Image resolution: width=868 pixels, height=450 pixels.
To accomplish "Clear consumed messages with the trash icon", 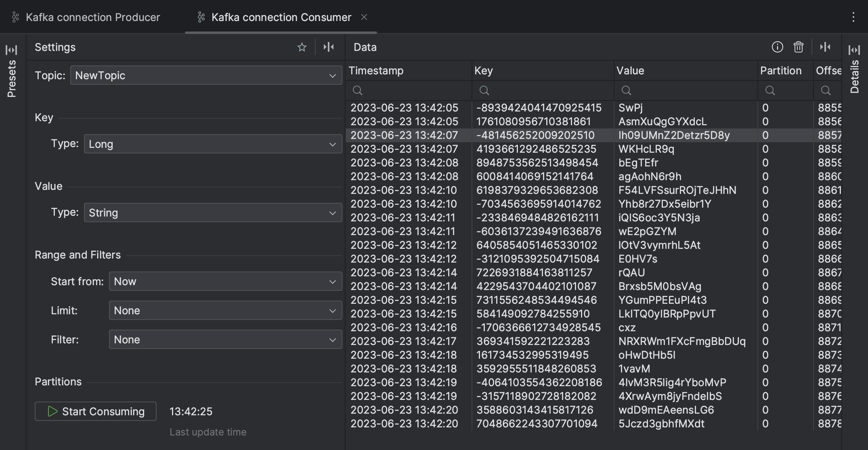I will pyautogui.click(x=799, y=47).
